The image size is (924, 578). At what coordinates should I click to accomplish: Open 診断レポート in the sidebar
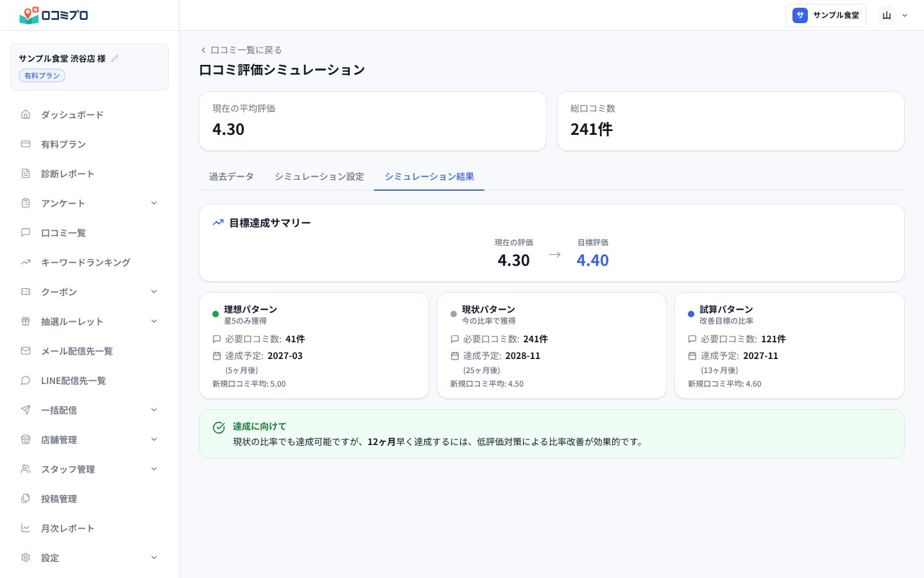tap(89, 173)
